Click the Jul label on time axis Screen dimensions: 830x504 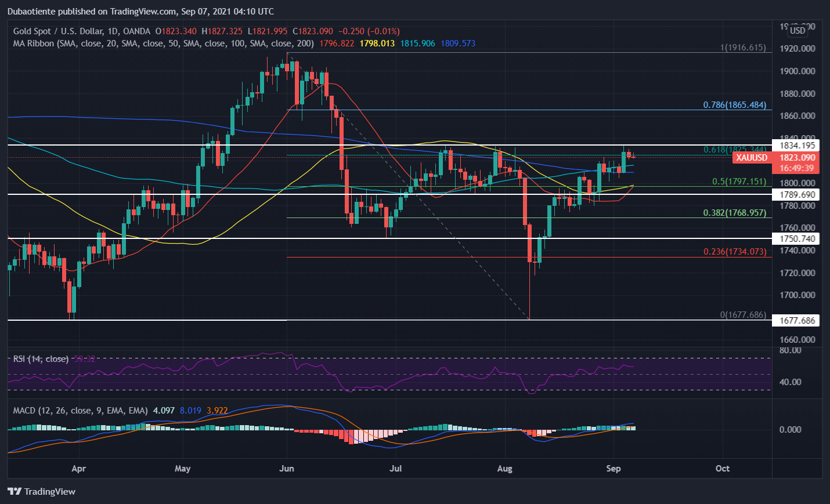click(x=395, y=469)
